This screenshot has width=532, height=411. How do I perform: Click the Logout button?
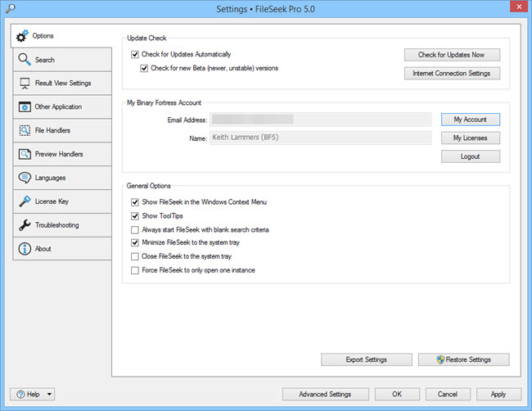point(471,156)
